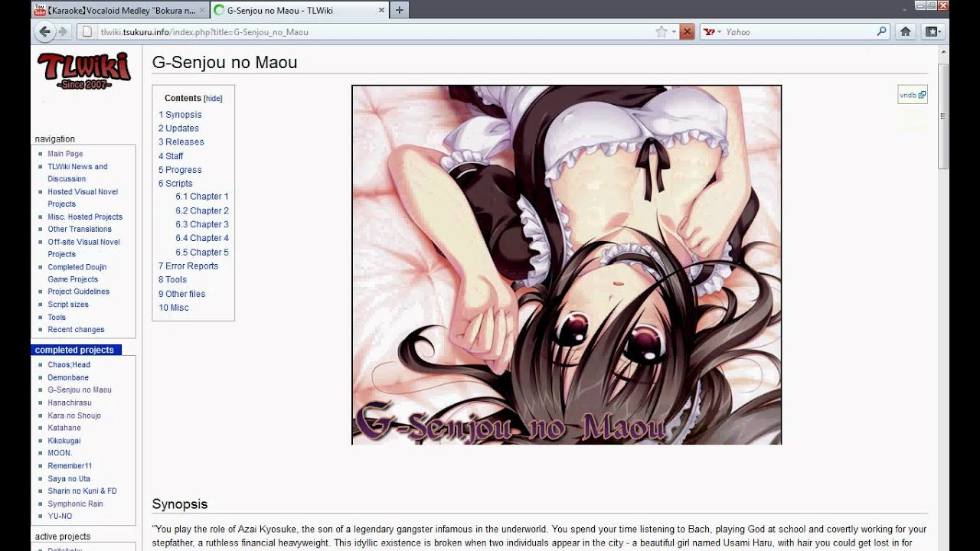Open TLWiki News and Discussion
The height and width of the screenshot is (551, 980).
[x=77, y=172]
